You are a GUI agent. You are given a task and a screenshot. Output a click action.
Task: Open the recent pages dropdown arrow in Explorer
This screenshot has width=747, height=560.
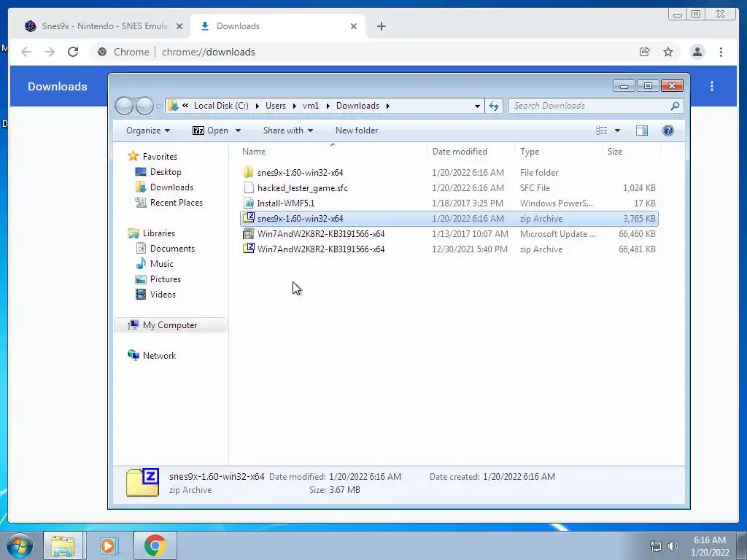pyautogui.click(x=159, y=106)
